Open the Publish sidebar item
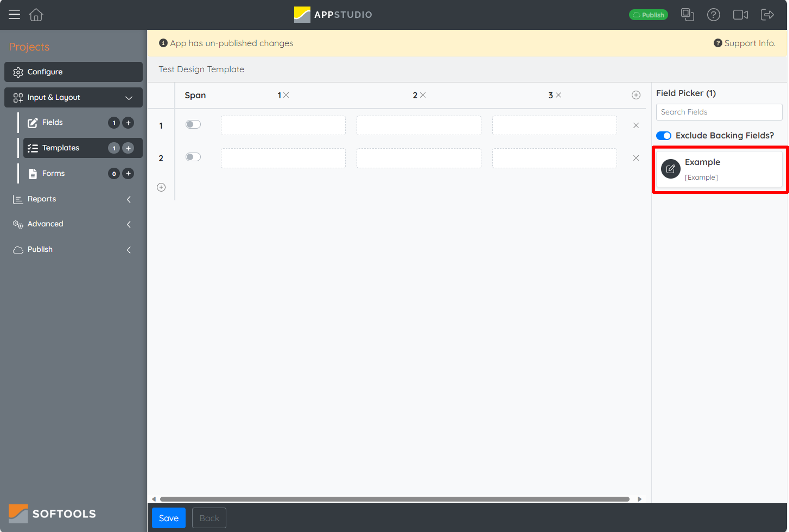Screen dimensions: 789x532 pyautogui.click(x=40, y=249)
